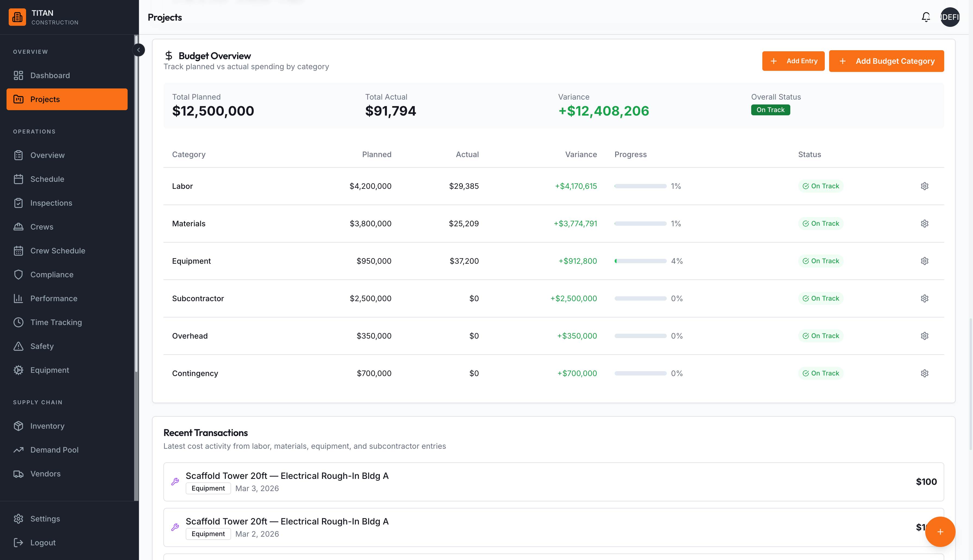Click wrench icon on Mar 2 transaction
This screenshot has width=973, height=560.
[x=175, y=527]
